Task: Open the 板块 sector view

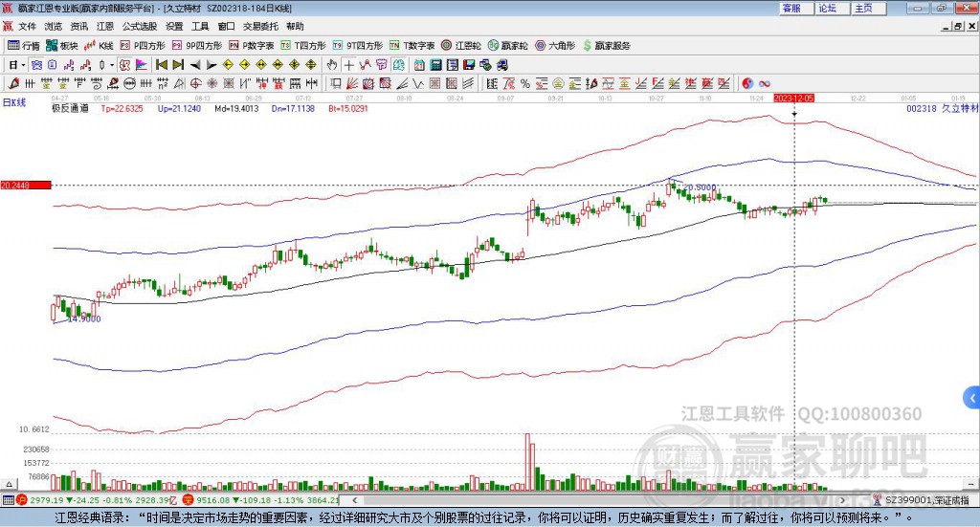Action: coord(61,46)
